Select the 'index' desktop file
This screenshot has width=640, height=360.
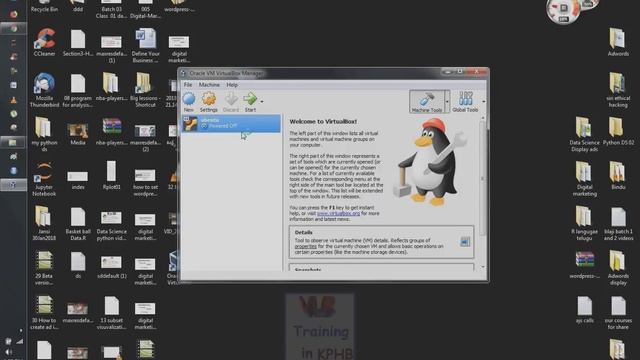(x=78, y=180)
